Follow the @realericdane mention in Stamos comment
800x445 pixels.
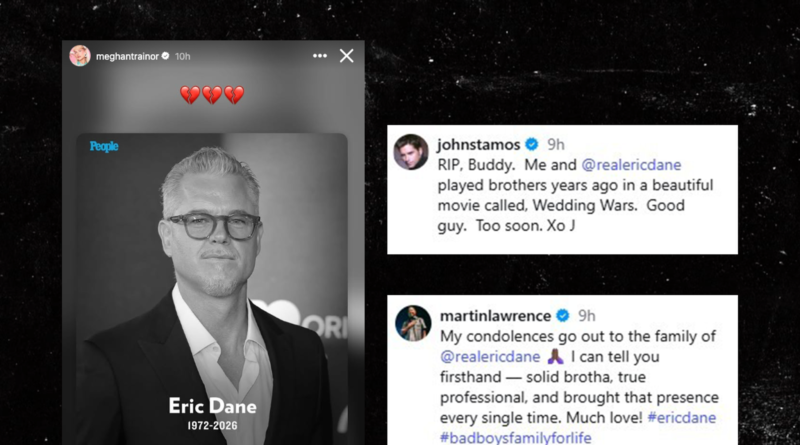point(631,165)
